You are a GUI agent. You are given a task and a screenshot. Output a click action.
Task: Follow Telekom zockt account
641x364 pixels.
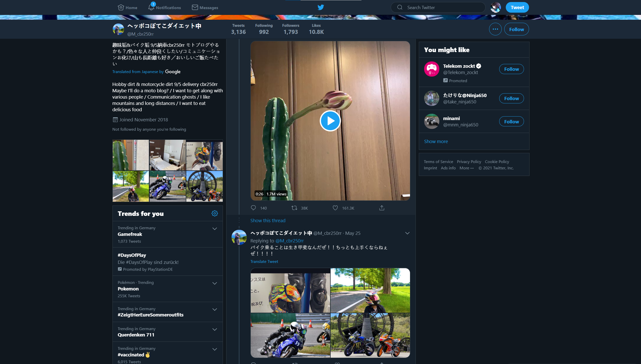point(511,69)
